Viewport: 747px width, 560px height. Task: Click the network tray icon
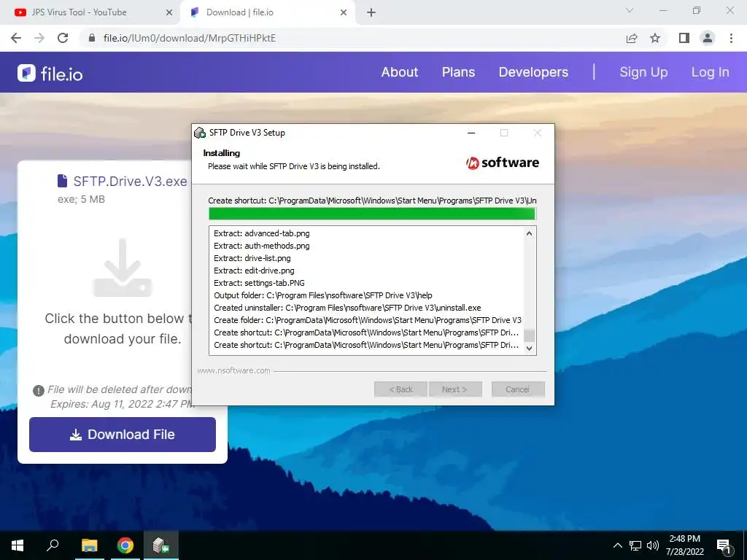coord(635,545)
